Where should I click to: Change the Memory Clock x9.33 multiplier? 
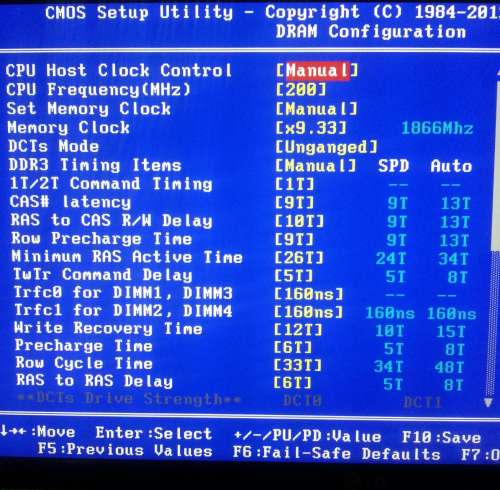311,128
